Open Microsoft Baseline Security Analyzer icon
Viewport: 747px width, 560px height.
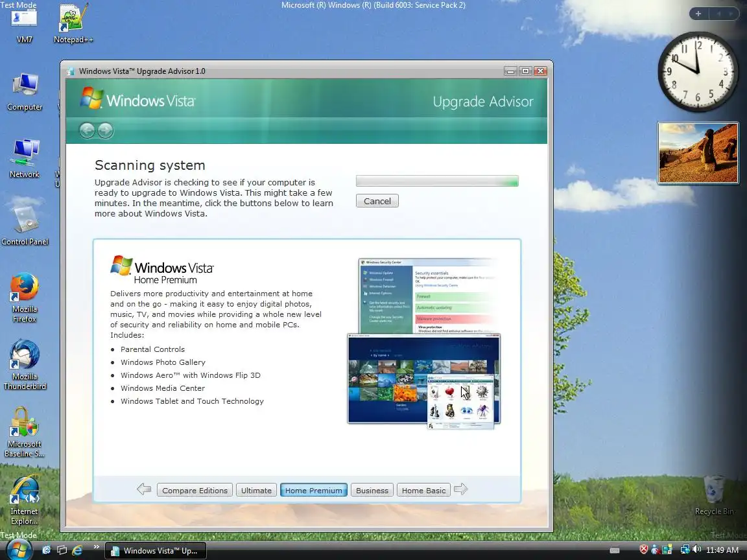coord(25,432)
